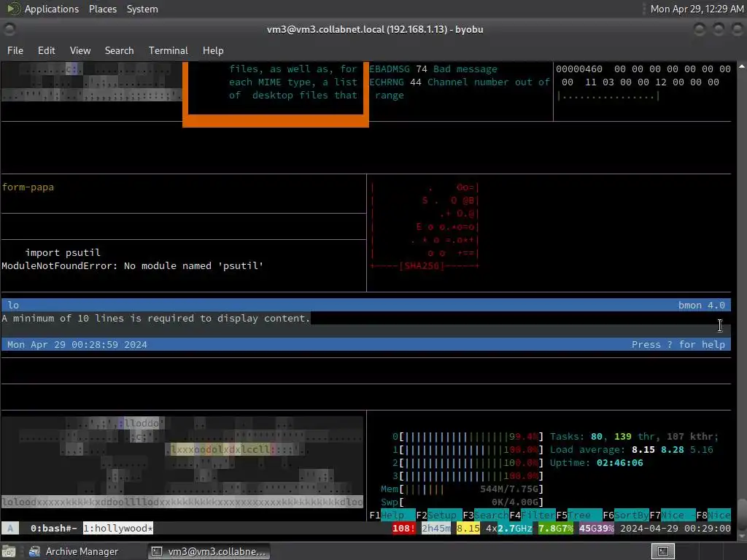Click the green 7.8G7% memory indicator
The height and width of the screenshot is (560, 747).
click(555, 528)
